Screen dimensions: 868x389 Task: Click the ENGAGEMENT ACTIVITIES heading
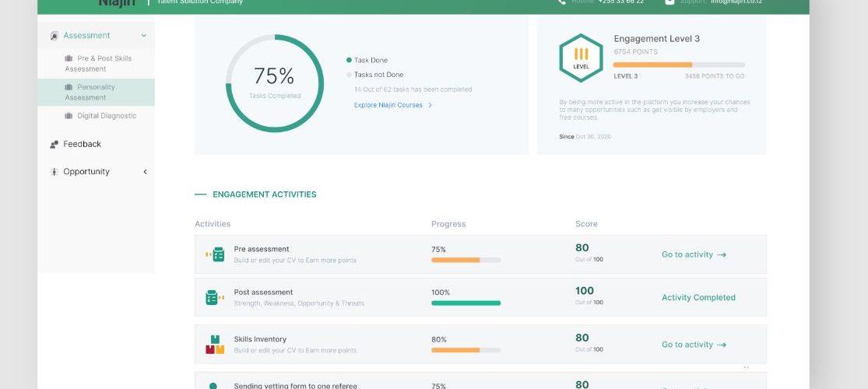coord(265,194)
